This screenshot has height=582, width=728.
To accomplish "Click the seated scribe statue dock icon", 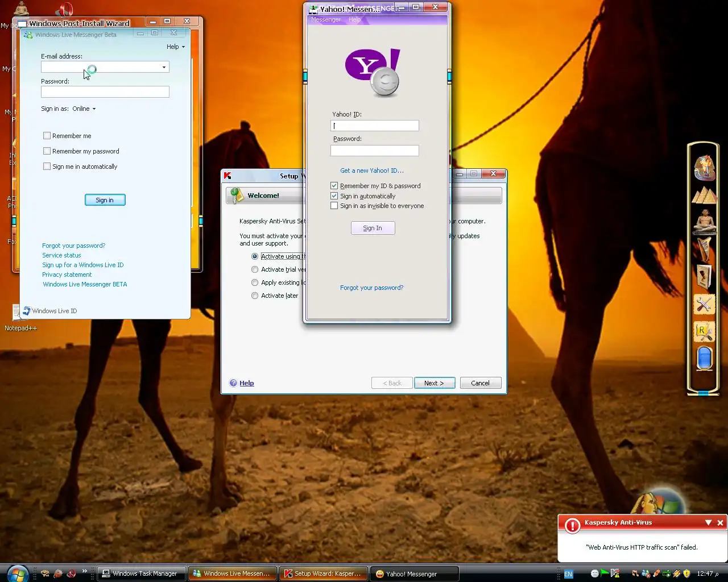I will (x=704, y=222).
